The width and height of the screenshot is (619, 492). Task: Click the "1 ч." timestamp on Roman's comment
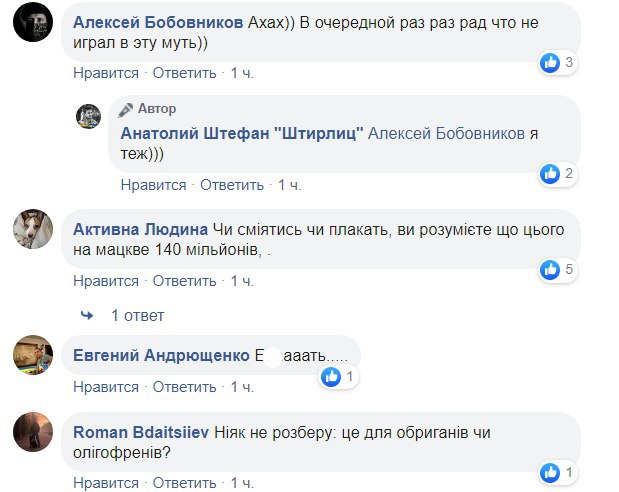pos(243,483)
